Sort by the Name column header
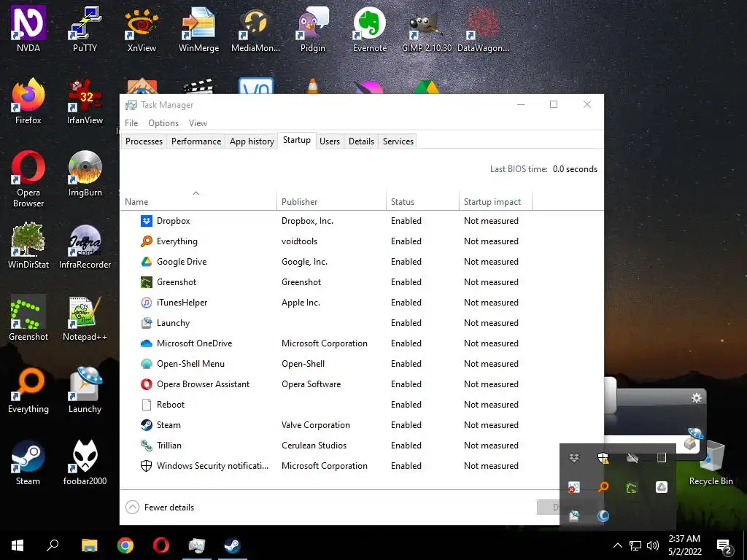Image resolution: width=747 pixels, height=560 pixels. [198, 201]
